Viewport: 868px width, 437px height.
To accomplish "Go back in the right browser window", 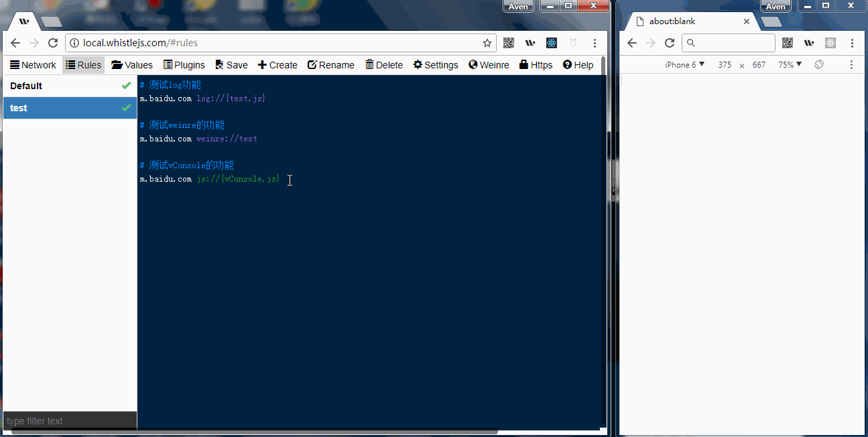I will (x=631, y=43).
